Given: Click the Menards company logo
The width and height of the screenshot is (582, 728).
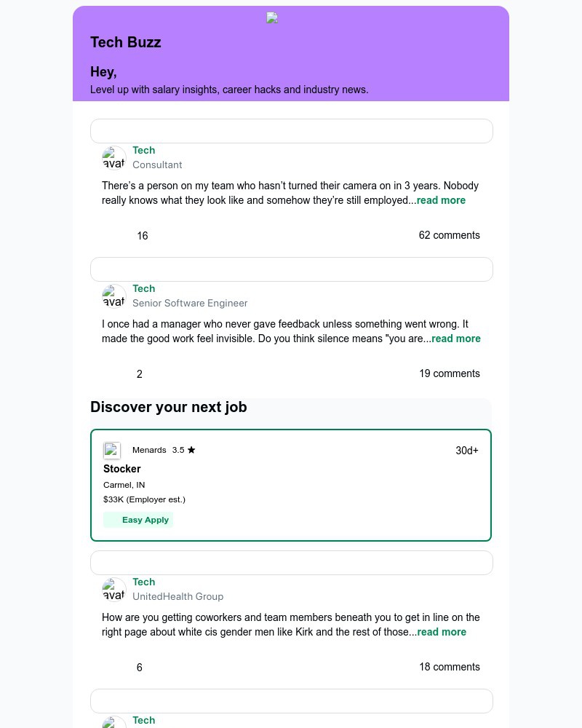Looking at the screenshot, I should (112, 451).
